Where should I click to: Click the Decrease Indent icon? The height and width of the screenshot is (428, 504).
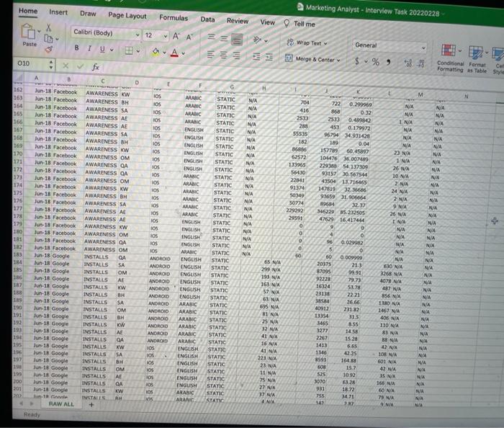pyautogui.click(x=256, y=57)
